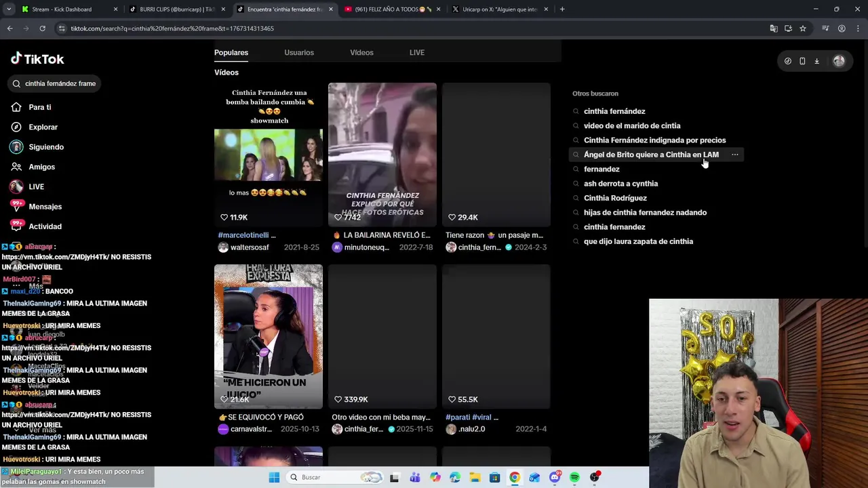This screenshot has width=868, height=488.
Task: Select the 'Cinthia Rodríguez' suggestion
Action: tap(615, 198)
